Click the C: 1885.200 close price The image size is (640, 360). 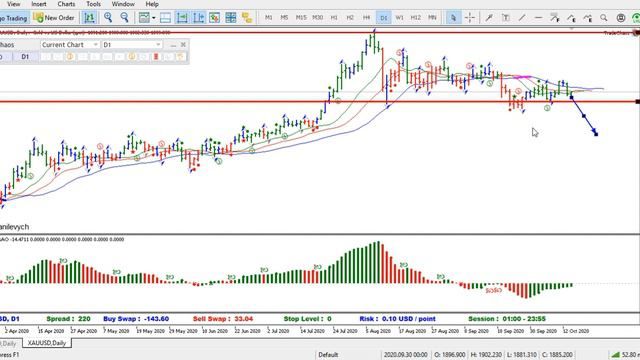coord(557,355)
